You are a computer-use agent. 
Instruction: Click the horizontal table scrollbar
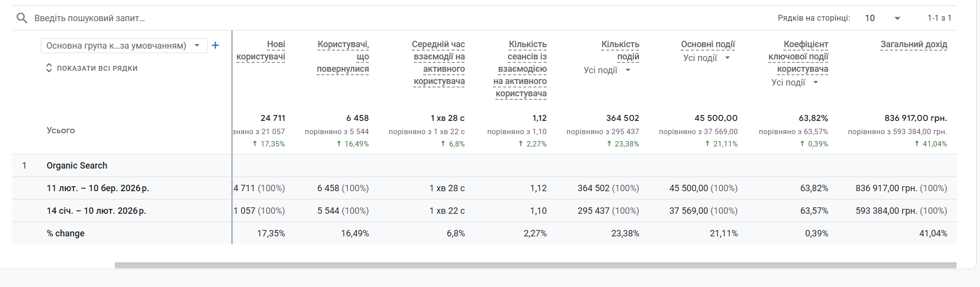coord(535,265)
